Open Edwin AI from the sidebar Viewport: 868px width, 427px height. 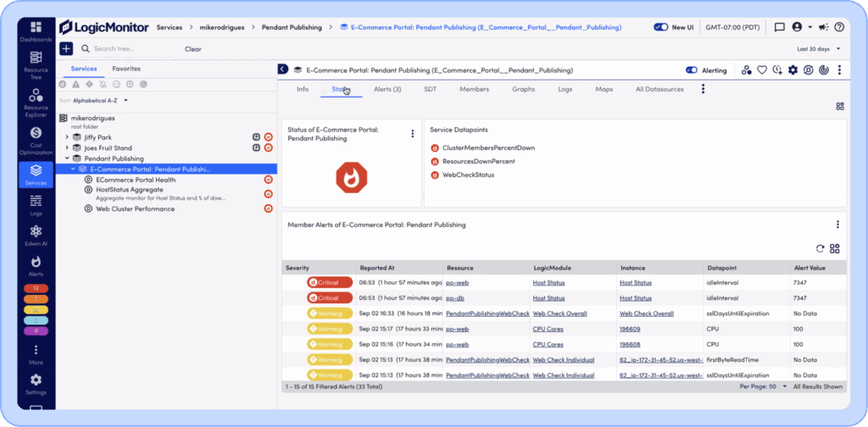(36, 236)
